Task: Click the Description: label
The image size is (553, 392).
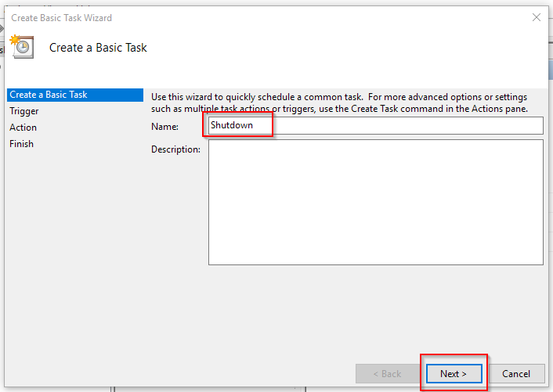Action: tap(175, 149)
